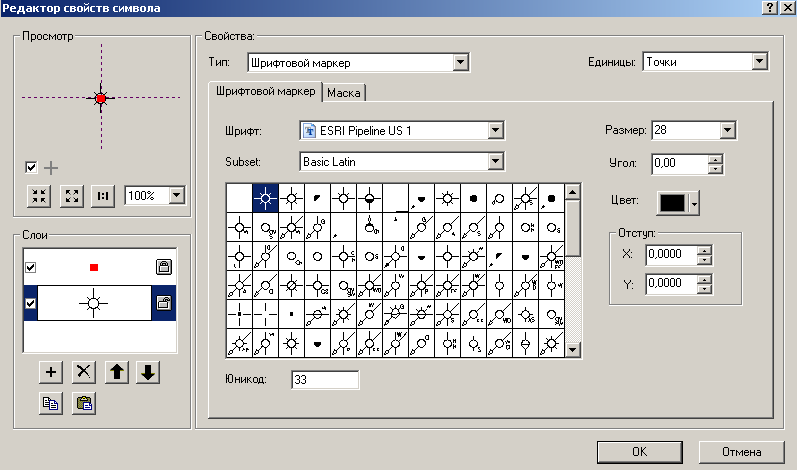The width and height of the screenshot is (797, 470).
Task: Confirm with the OK button
Action: coord(639,452)
